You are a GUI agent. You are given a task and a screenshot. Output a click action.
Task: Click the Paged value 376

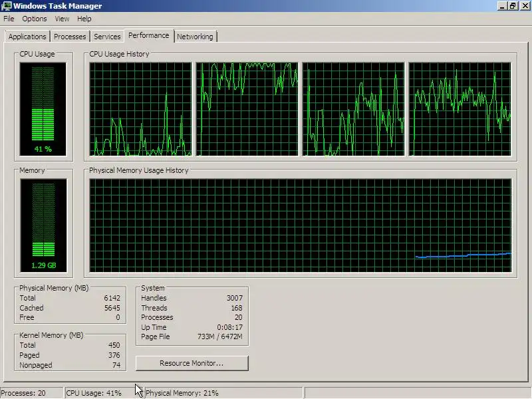pos(114,355)
